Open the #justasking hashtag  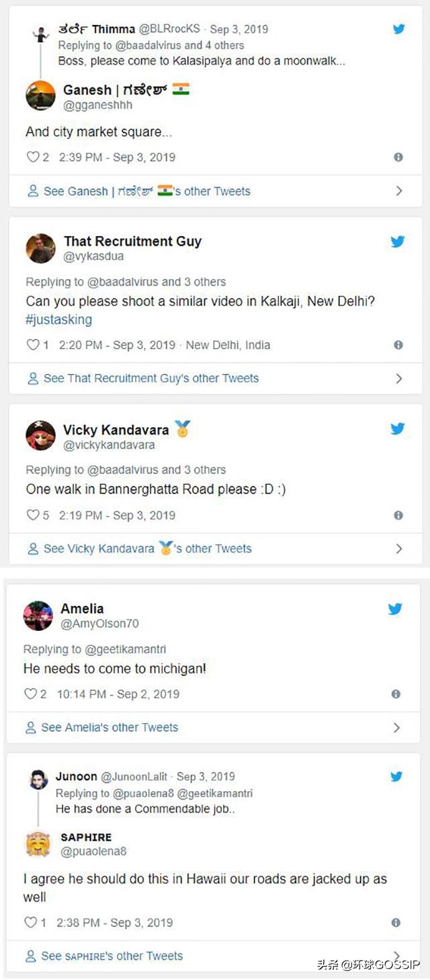coord(59,319)
